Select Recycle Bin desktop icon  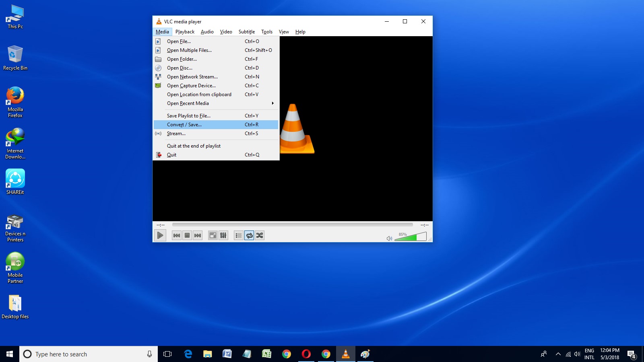pyautogui.click(x=15, y=58)
